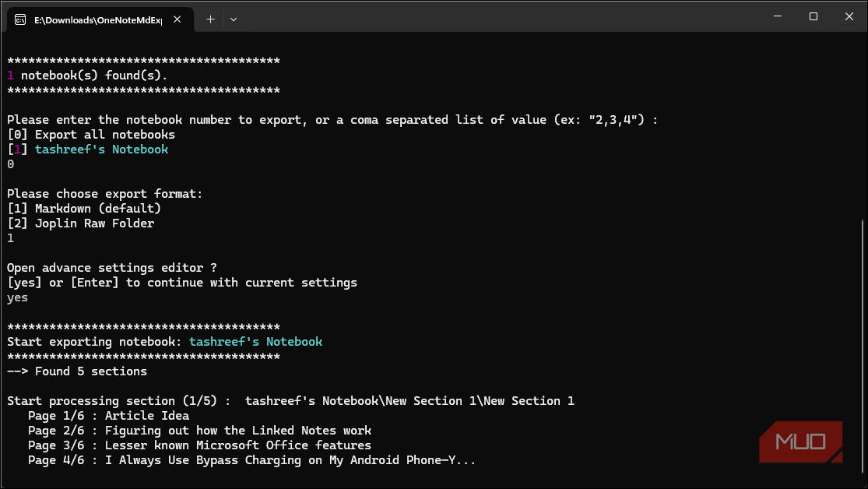Click the "Found 5 sections" output line

(77, 371)
